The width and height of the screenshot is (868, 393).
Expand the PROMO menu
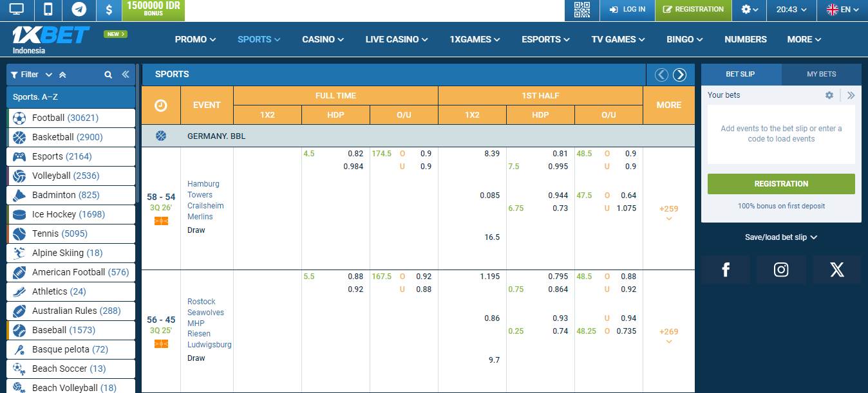195,39
